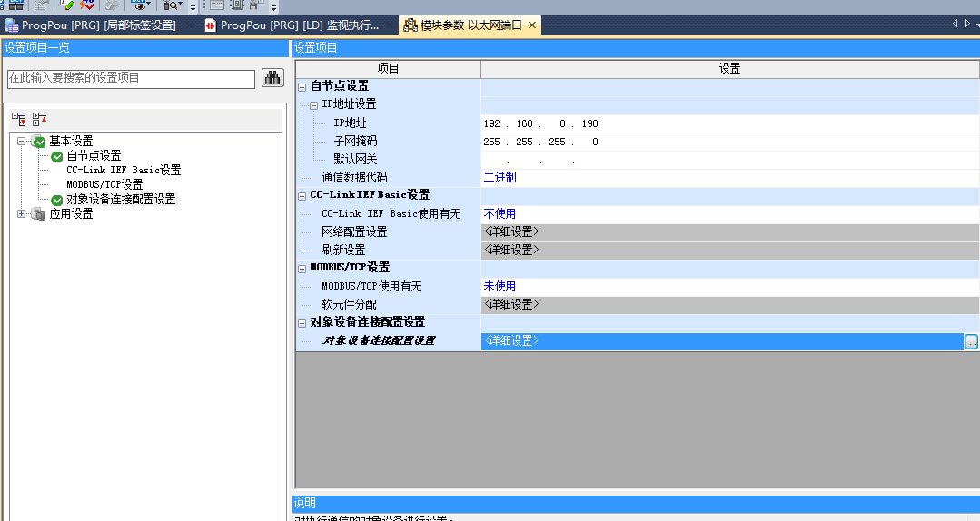Click the binoculars search icon

coord(272,78)
